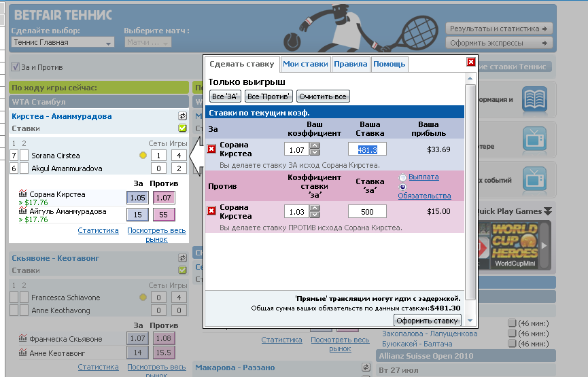Toggle the За и Против checkbox
The image size is (588, 377).
tap(15, 67)
